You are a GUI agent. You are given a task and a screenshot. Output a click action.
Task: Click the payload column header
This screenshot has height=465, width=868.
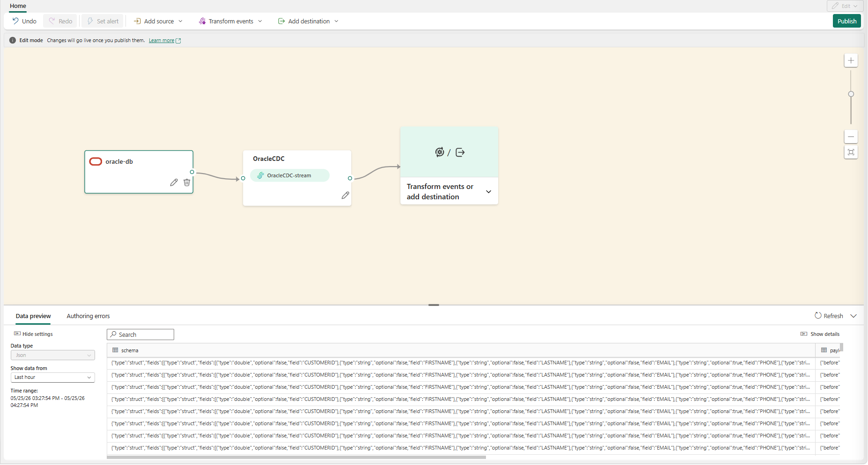[x=828, y=350]
